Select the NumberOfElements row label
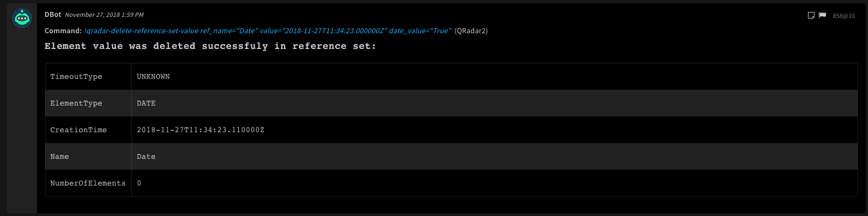The width and height of the screenshot is (868, 216). pos(88,183)
